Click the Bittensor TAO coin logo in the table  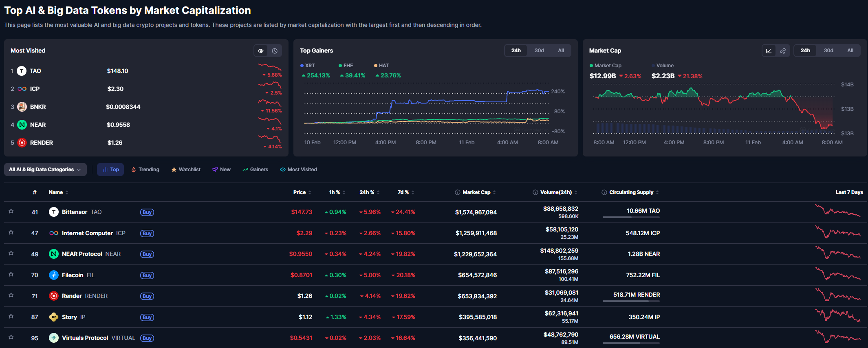coord(54,212)
